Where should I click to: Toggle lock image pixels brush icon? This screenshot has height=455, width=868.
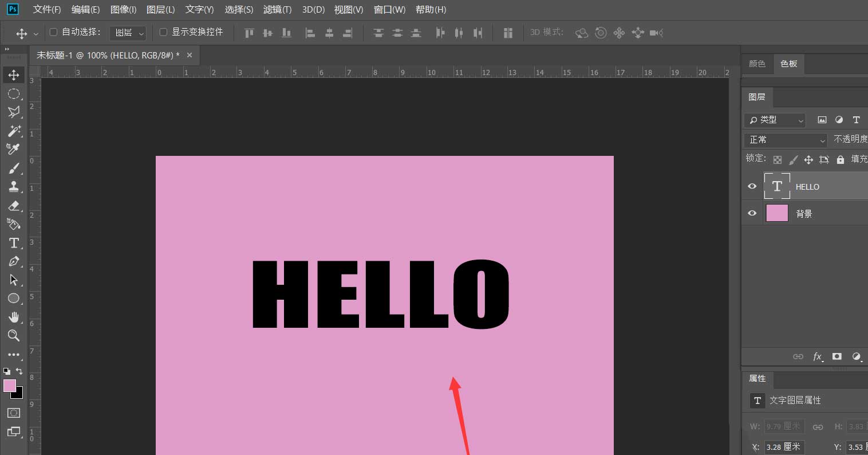pyautogui.click(x=793, y=160)
